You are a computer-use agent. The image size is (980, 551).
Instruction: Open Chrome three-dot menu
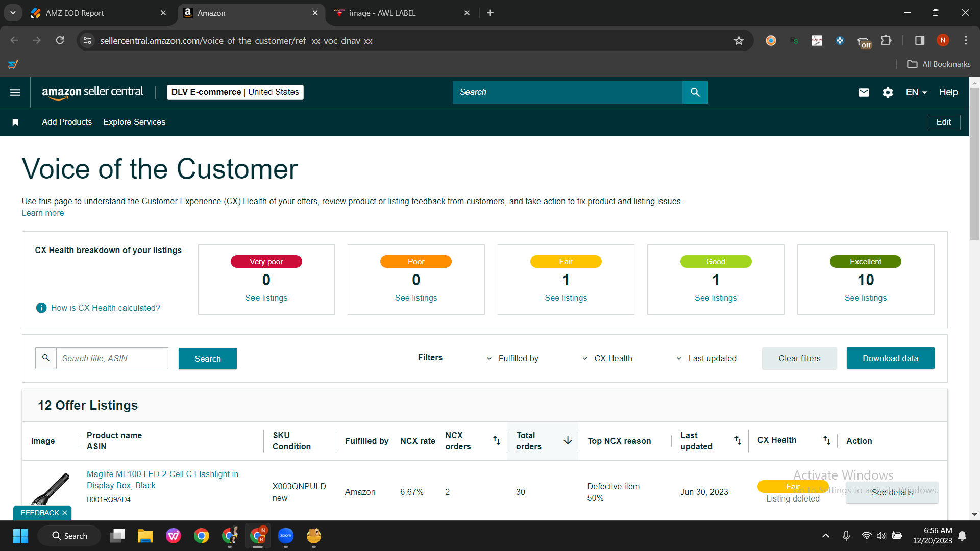(966, 41)
